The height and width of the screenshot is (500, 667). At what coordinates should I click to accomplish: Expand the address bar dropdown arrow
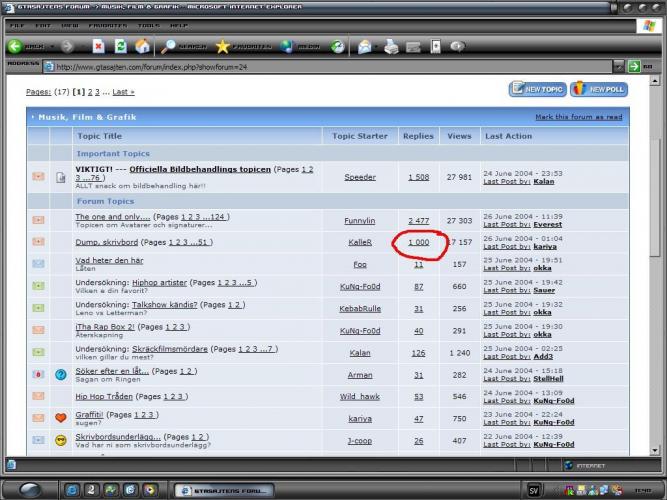[618, 67]
